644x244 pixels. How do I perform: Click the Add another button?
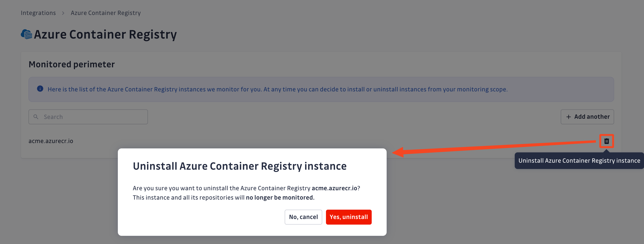tap(587, 117)
